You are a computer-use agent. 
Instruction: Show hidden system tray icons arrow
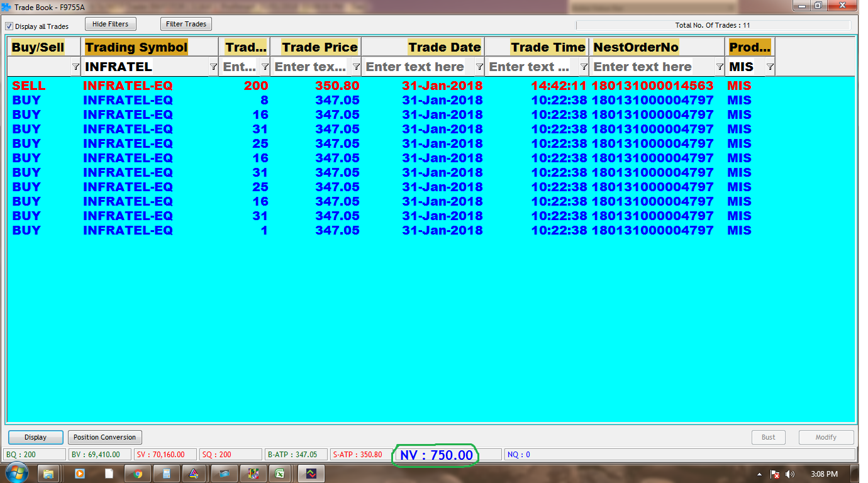click(x=760, y=474)
